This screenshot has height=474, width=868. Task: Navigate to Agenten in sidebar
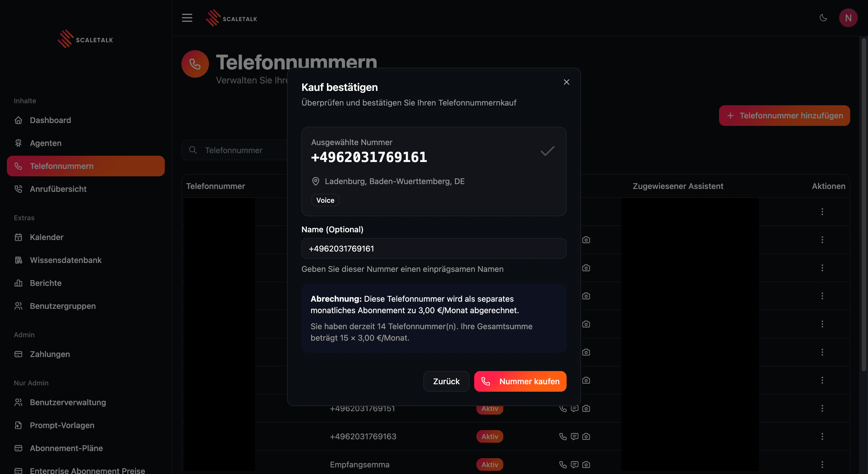tap(45, 143)
